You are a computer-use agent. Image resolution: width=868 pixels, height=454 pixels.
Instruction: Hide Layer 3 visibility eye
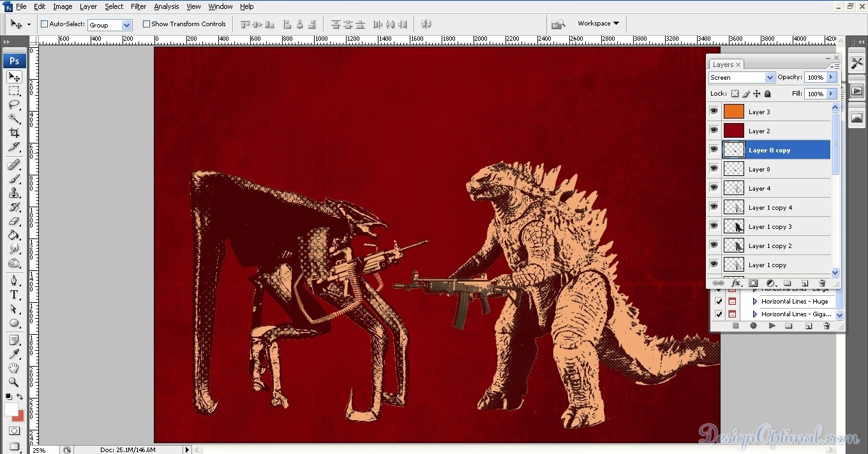coord(714,112)
